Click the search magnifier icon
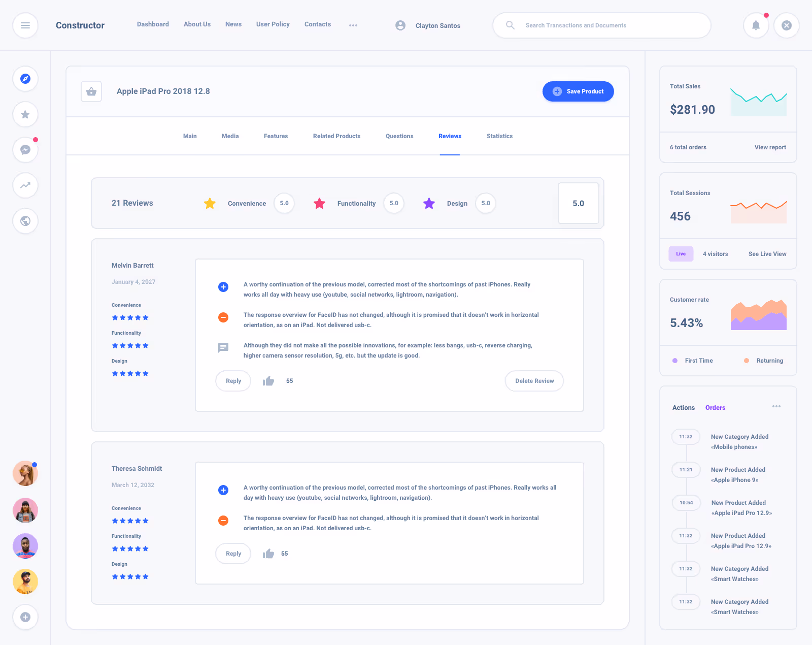The image size is (812, 645). coord(511,25)
